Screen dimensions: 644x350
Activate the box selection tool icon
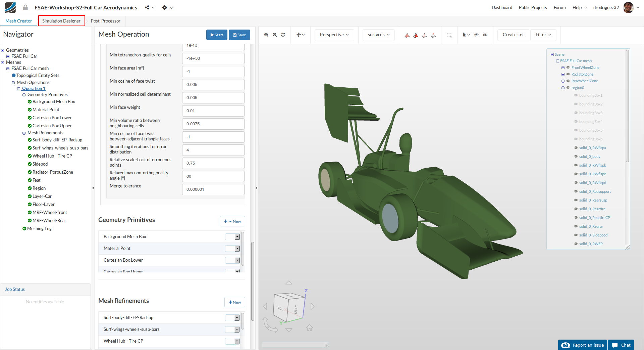[x=449, y=35]
